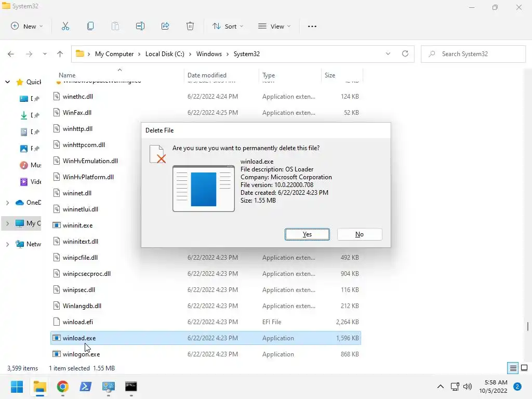The image size is (532, 399).
Task: Sort by Type column header
Action: pyautogui.click(x=269, y=75)
